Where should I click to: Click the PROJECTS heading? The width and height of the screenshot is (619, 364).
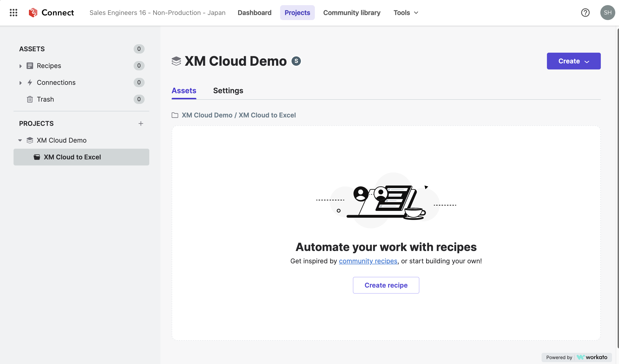(36, 124)
